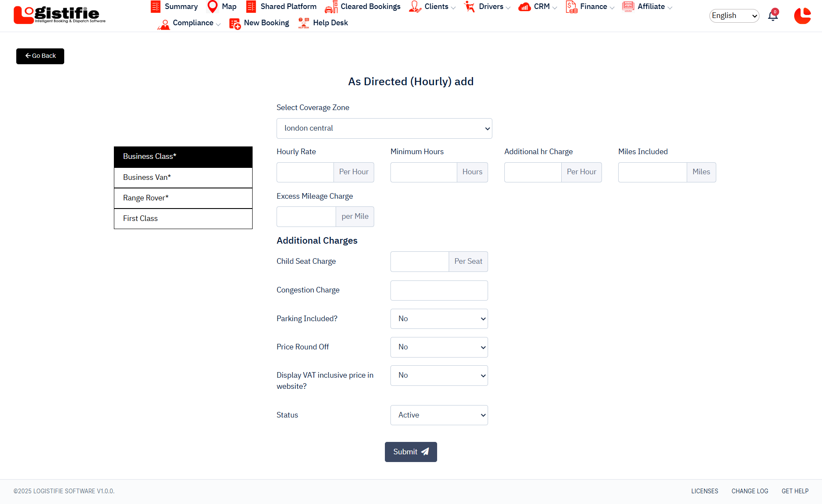This screenshot has height=504, width=822.
Task: Change the English language selector
Action: click(x=734, y=16)
